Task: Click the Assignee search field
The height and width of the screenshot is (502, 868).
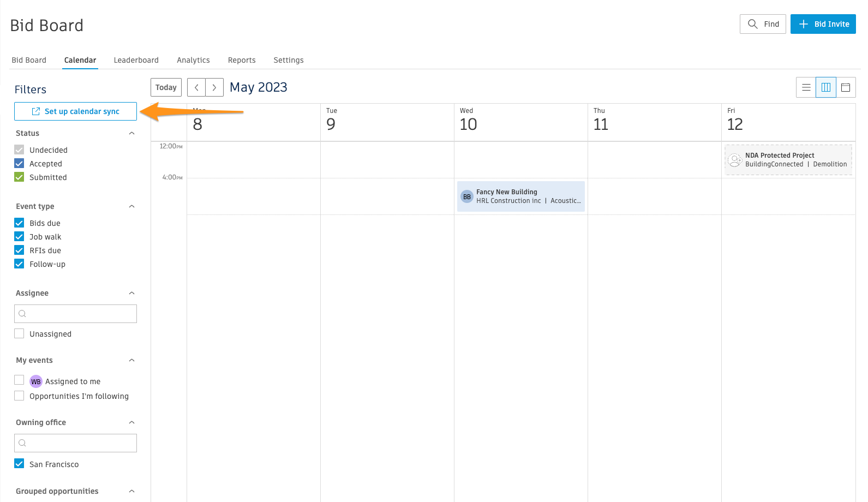Action: tap(75, 314)
